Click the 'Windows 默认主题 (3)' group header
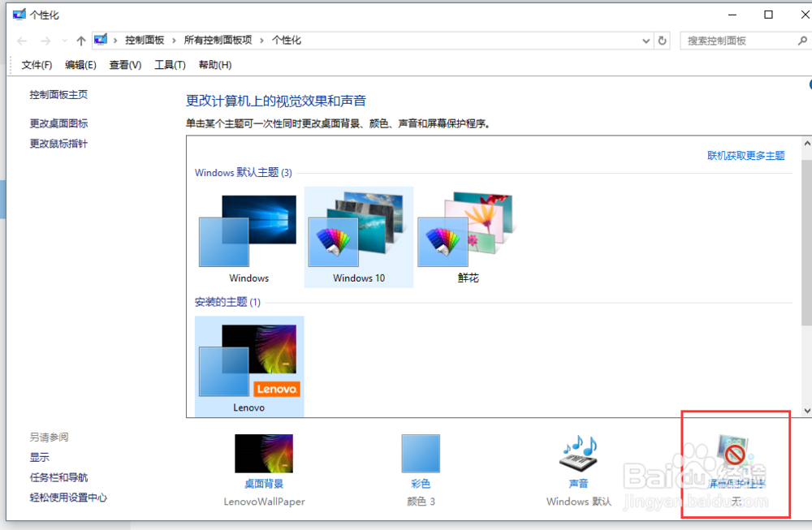The width and height of the screenshot is (812, 530). coord(244,172)
